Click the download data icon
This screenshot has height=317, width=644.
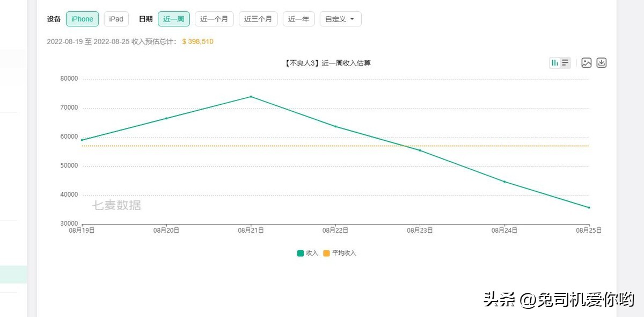pyautogui.click(x=602, y=63)
